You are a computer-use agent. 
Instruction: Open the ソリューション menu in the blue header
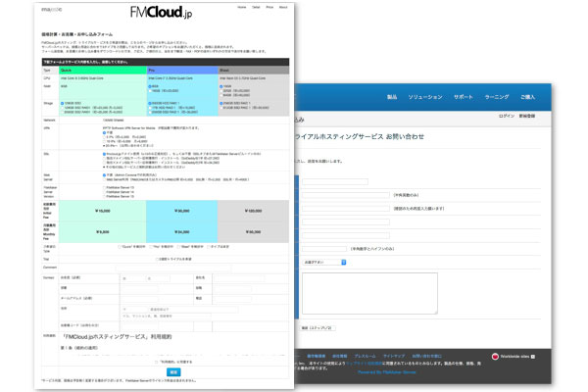point(425,97)
